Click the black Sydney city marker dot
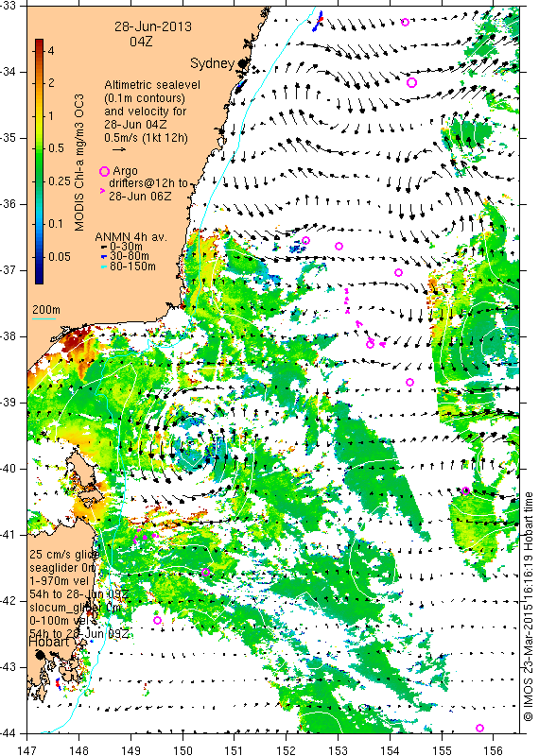Image resolution: width=539 pixels, height=756 pixels. point(242,63)
